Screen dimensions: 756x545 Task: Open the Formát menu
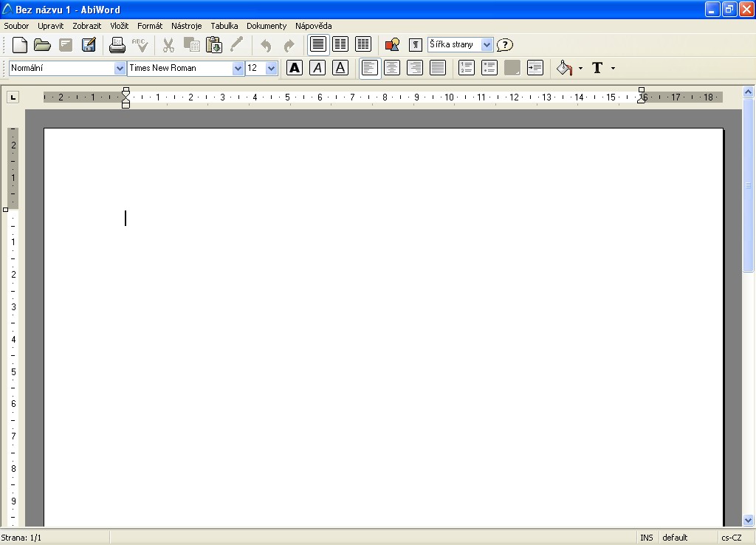pos(150,26)
